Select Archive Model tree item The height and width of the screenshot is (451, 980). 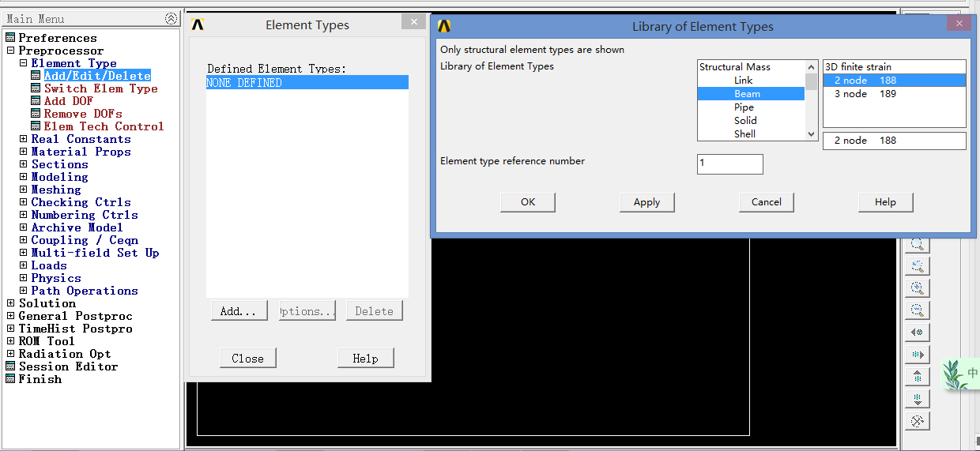pos(77,227)
